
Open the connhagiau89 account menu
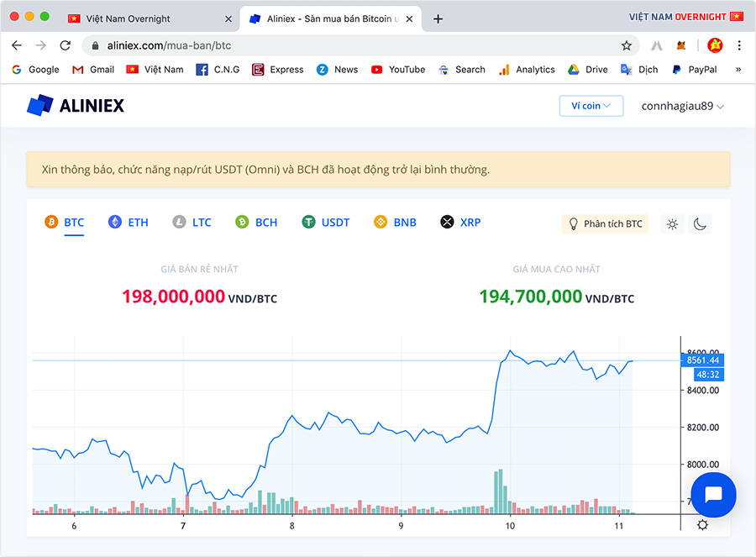click(x=682, y=106)
